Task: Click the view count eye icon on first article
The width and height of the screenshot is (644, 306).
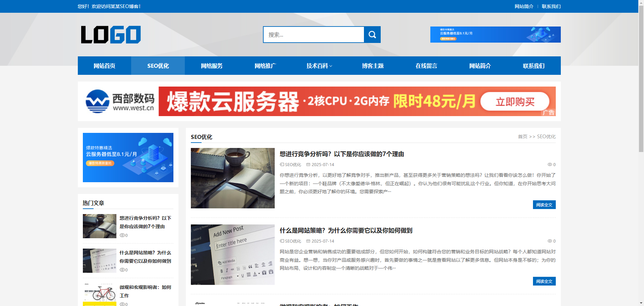Action: point(550,164)
